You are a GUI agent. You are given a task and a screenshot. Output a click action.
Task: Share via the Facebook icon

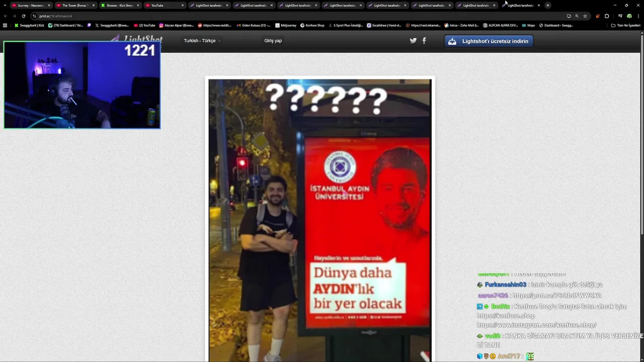[x=424, y=41]
